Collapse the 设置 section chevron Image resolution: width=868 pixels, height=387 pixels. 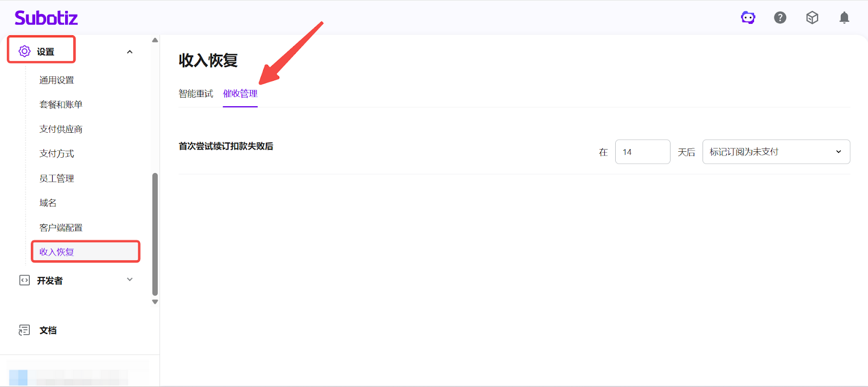[x=130, y=52]
